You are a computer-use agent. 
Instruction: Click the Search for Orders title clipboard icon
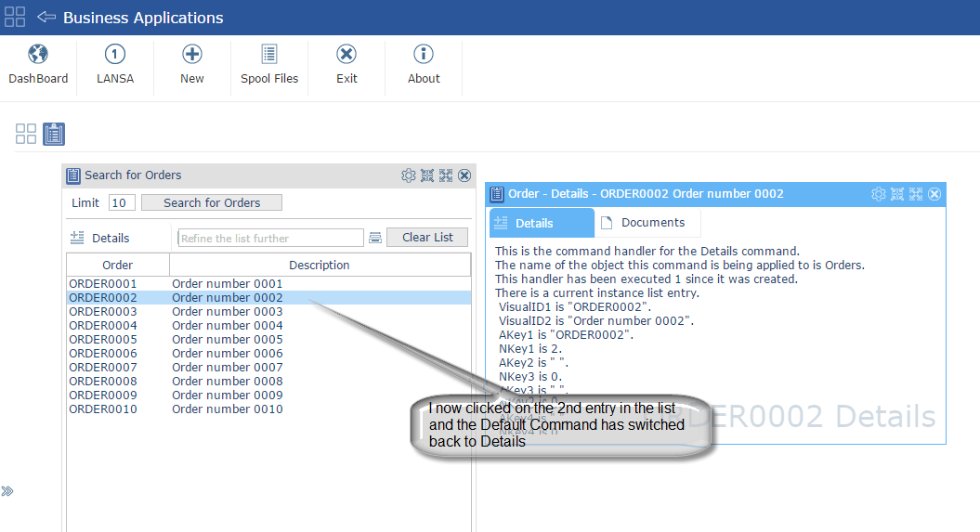pos(73,175)
